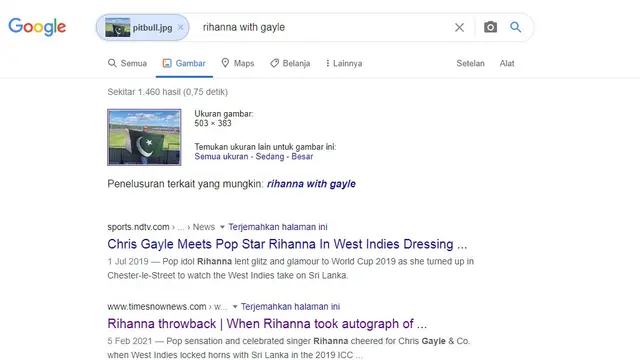Open 'Rihanna throwback' result
The width and height of the screenshot is (640, 360).
[267, 324]
